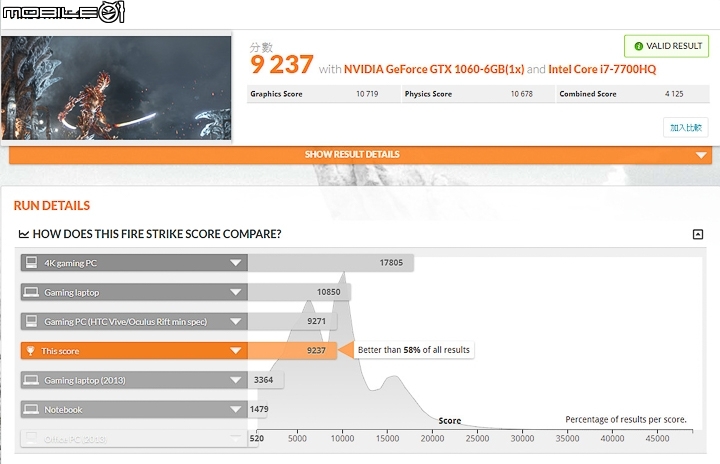The image size is (720, 464).
Task: Click the Mobile01 logo
Action: pos(63,11)
